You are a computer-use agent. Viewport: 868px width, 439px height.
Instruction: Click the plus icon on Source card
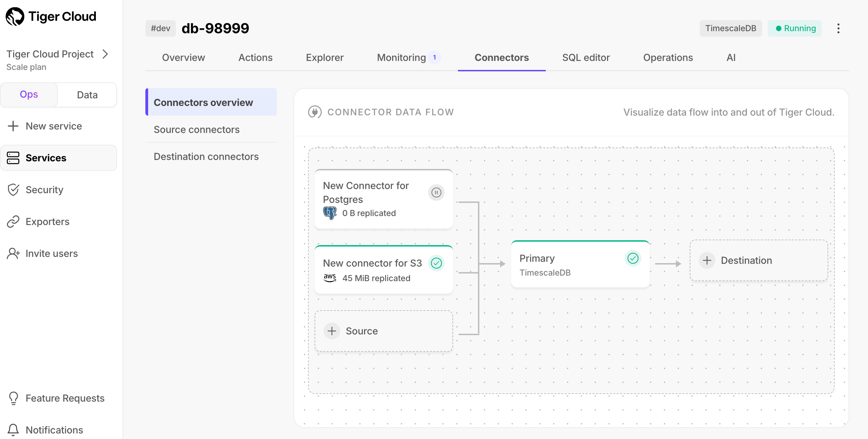coord(332,331)
